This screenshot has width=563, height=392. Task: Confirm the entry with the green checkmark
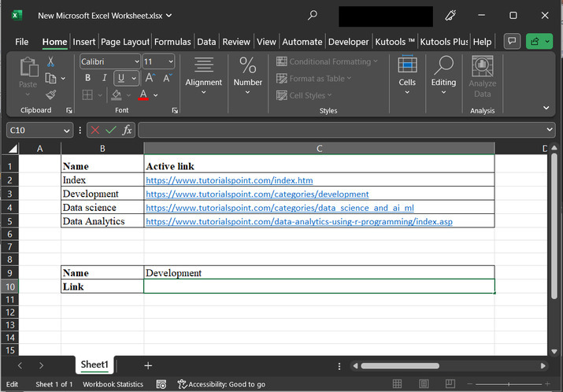tap(111, 130)
